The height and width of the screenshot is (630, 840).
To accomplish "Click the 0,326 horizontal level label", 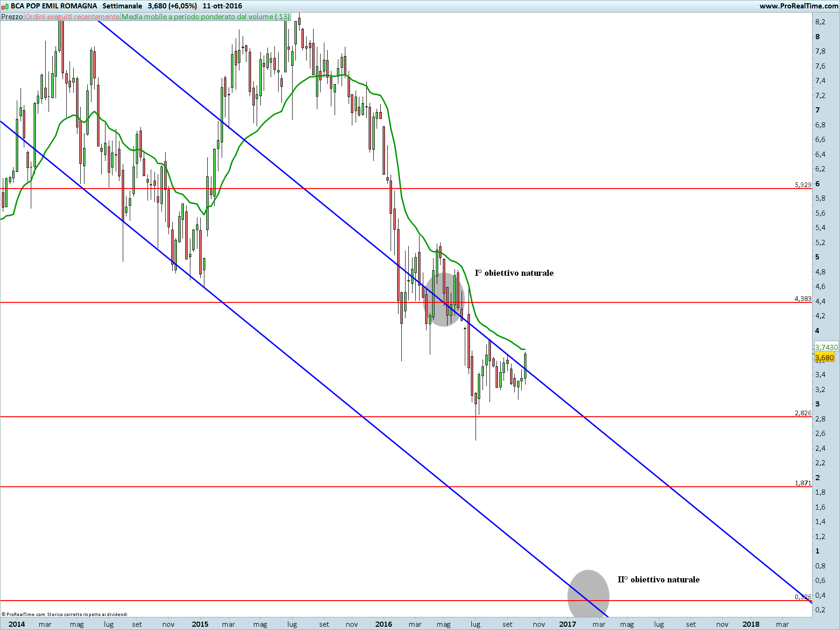I will point(803,597).
